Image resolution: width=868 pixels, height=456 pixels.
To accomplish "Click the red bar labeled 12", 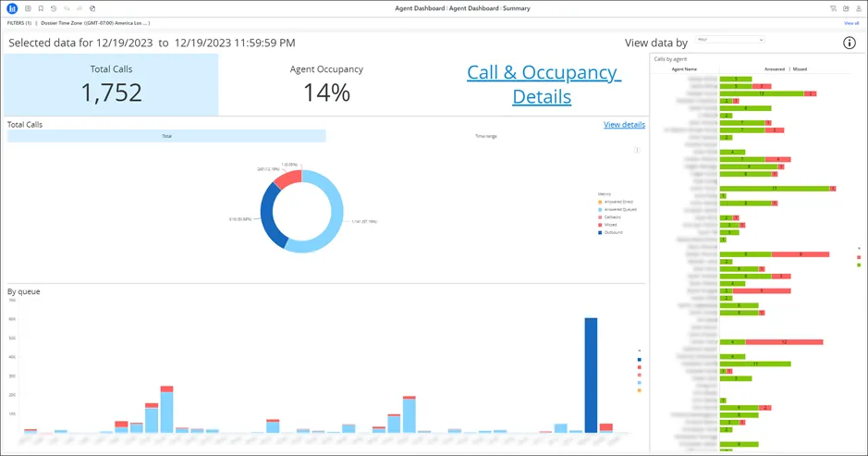I will click(x=784, y=342).
